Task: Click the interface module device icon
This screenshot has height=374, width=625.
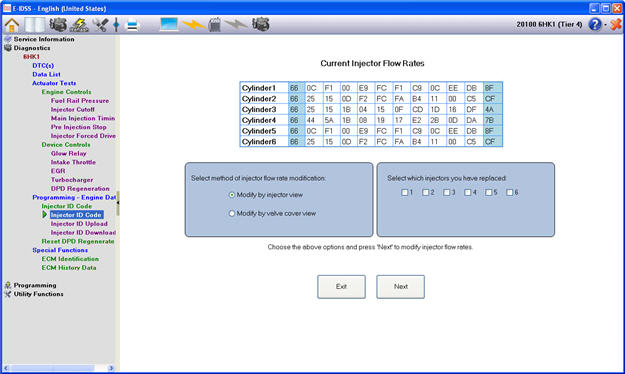Action: tap(214, 25)
